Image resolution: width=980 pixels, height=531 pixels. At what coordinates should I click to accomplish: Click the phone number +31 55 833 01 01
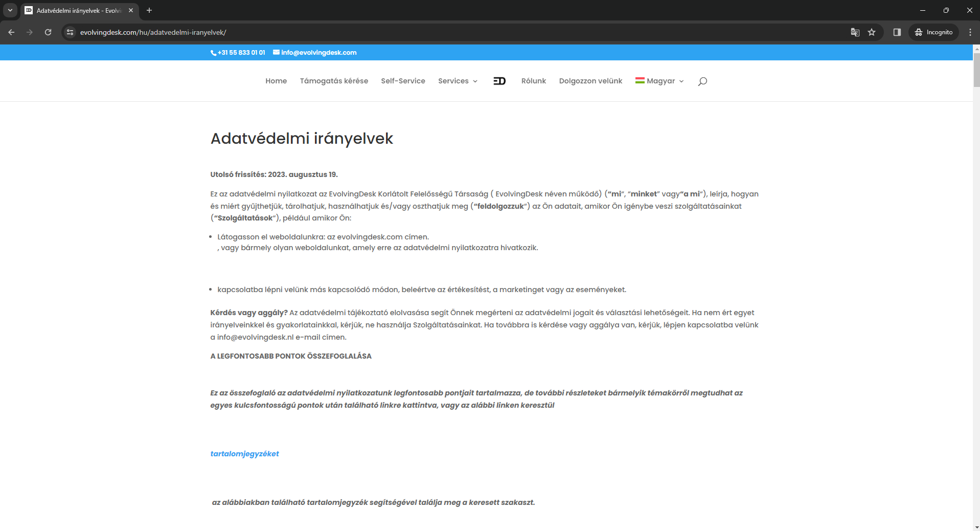point(238,53)
